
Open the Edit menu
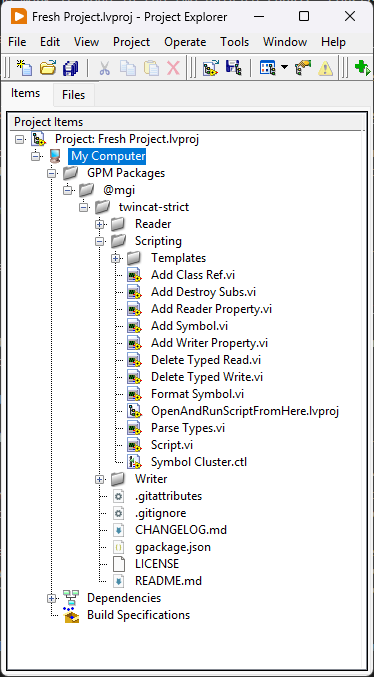[50, 42]
